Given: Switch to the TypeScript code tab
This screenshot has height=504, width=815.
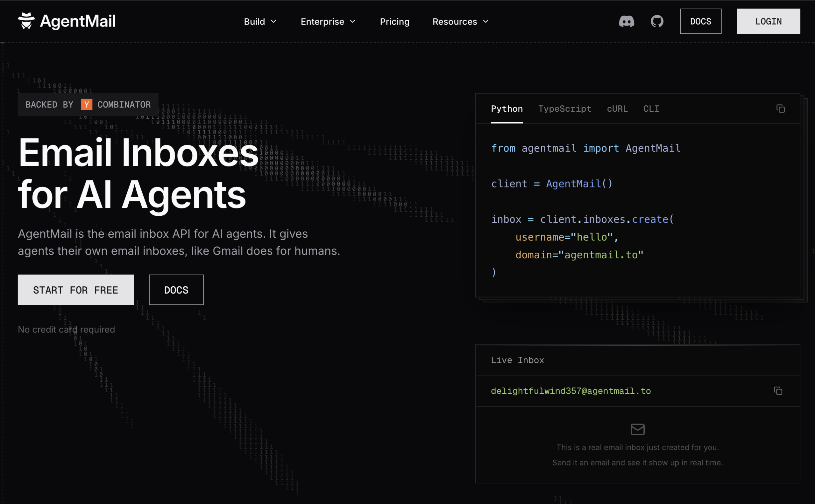Looking at the screenshot, I should pos(564,109).
